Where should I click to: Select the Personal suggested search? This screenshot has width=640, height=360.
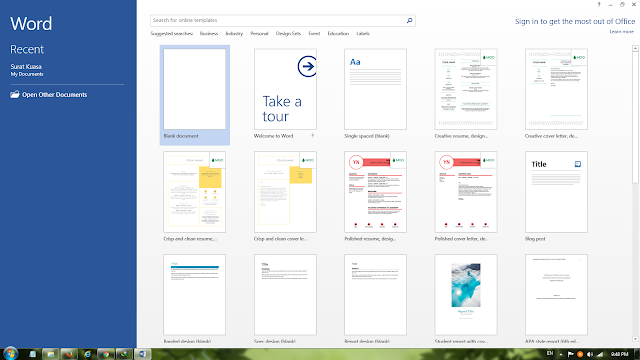click(x=259, y=33)
